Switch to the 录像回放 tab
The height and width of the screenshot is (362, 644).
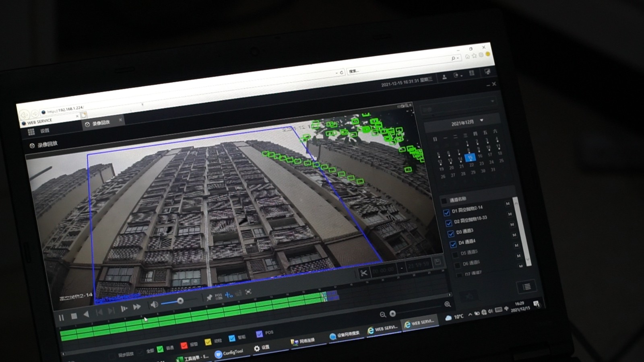click(x=101, y=123)
